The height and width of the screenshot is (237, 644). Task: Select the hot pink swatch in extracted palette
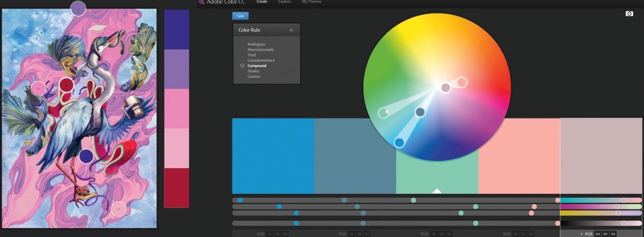click(176, 108)
